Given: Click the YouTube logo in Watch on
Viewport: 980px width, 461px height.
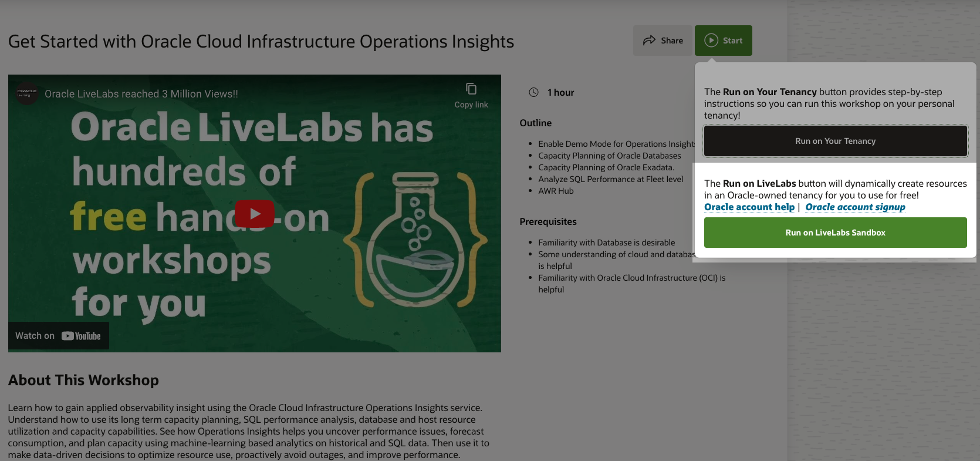Looking at the screenshot, I should coord(81,336).
